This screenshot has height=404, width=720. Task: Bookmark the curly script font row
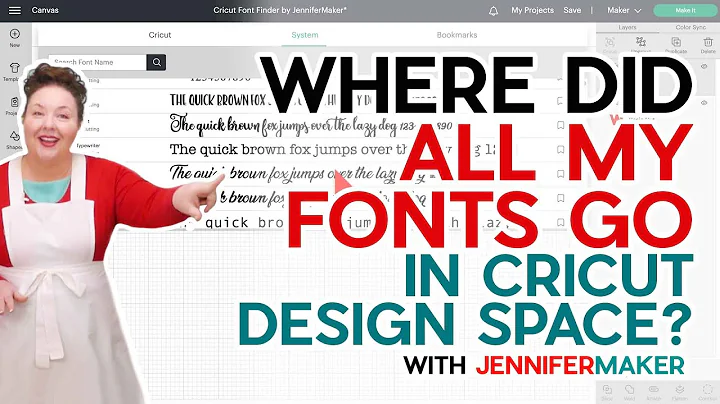[560, 125]
